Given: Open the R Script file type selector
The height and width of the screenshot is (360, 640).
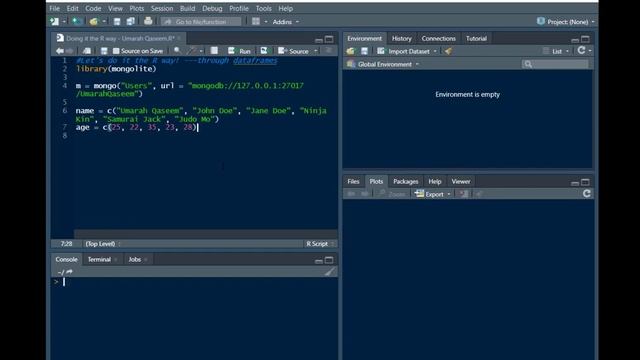Looking at the screenshot, I should pos(320,244).
